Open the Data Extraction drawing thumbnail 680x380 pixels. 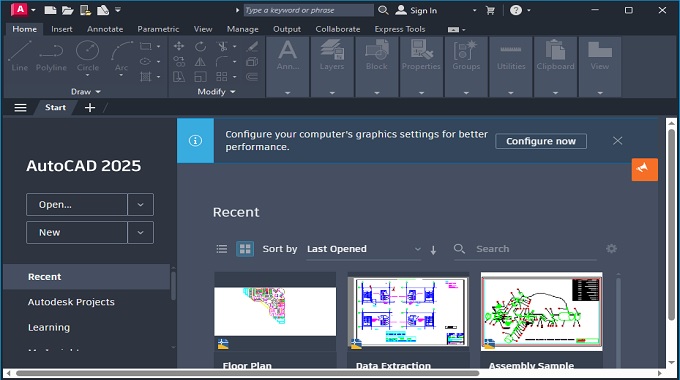(x=408, y=311)
